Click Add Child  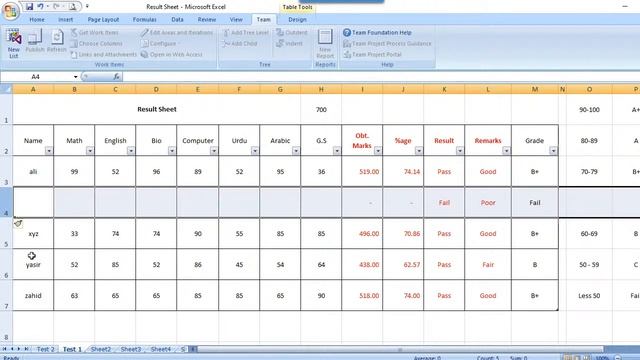[240, 43]
